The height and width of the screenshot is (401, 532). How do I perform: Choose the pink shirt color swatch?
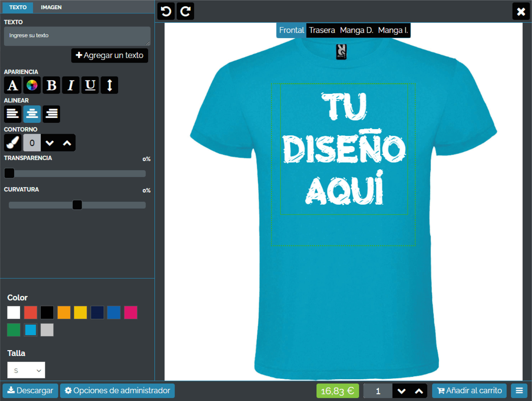131,313
